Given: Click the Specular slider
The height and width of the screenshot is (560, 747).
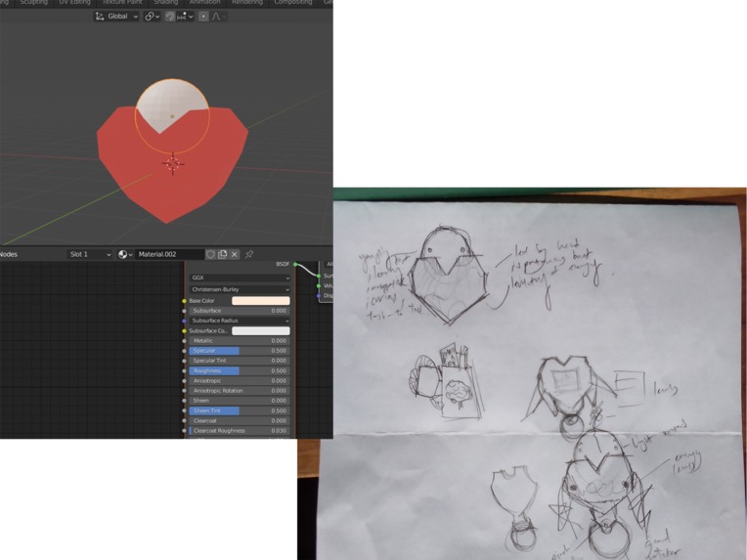Looking at the screenshot, I should pos(240,351).
